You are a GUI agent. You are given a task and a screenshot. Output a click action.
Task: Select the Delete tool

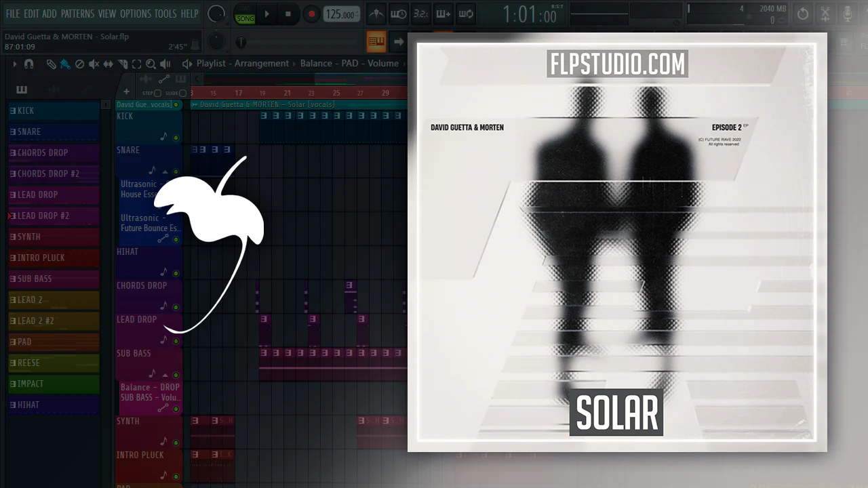point(79,64)
